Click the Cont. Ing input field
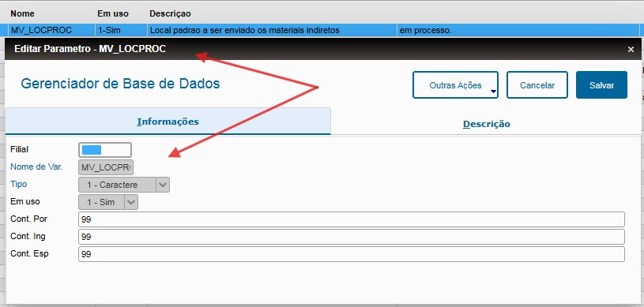644x307 pixels. (351, 237)
